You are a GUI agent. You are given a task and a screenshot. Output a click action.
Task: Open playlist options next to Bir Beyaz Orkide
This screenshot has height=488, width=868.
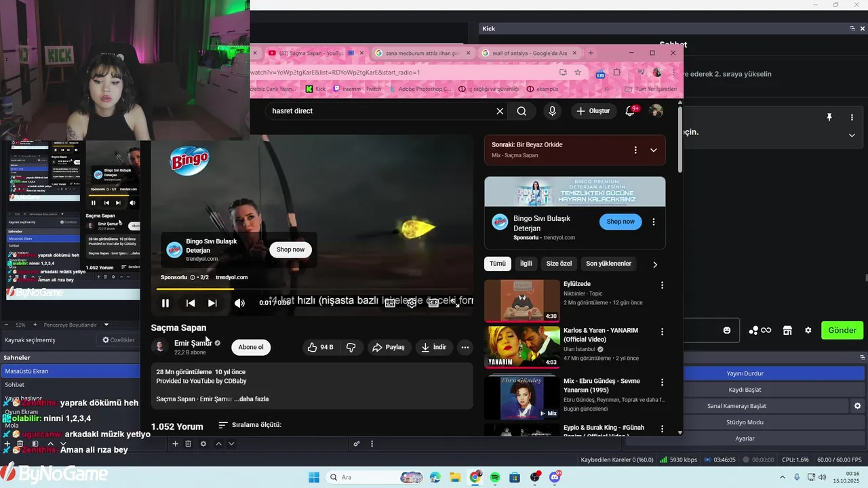tap(635, 150)
